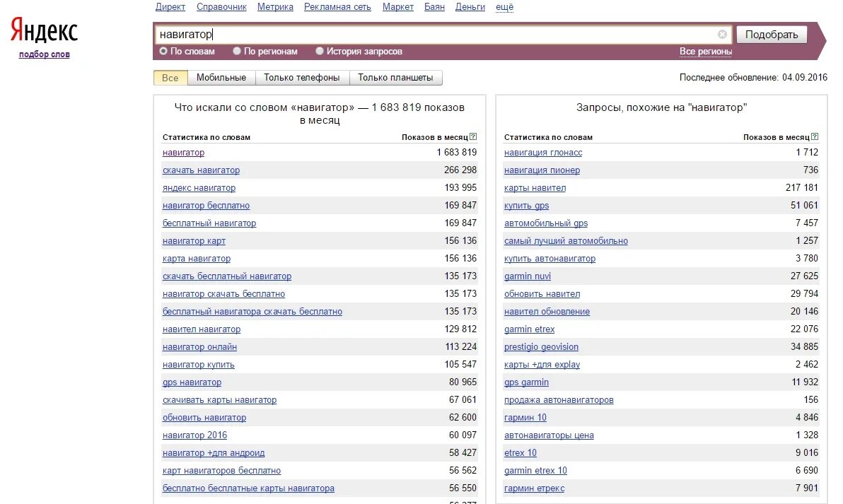The width and height of the screenshot is (843, 504).
Task: Switch to the Все devices tab
Action: (x=170, y=77)
